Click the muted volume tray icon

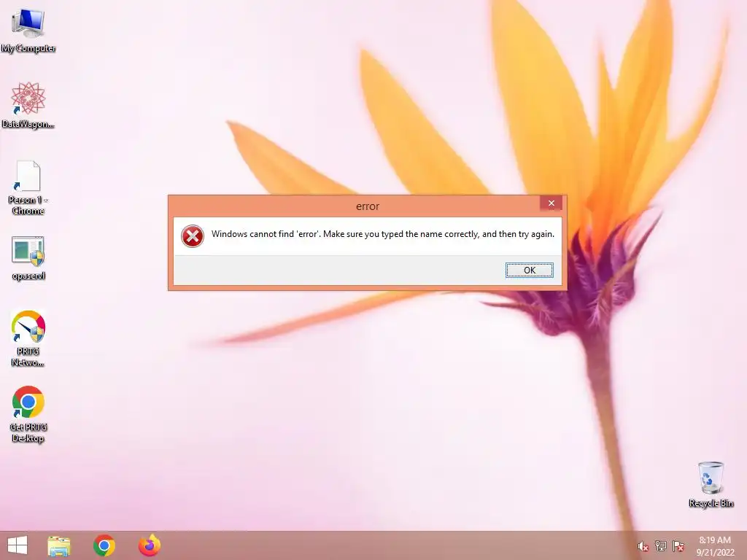pyautogui.click(x=643, y=546)
